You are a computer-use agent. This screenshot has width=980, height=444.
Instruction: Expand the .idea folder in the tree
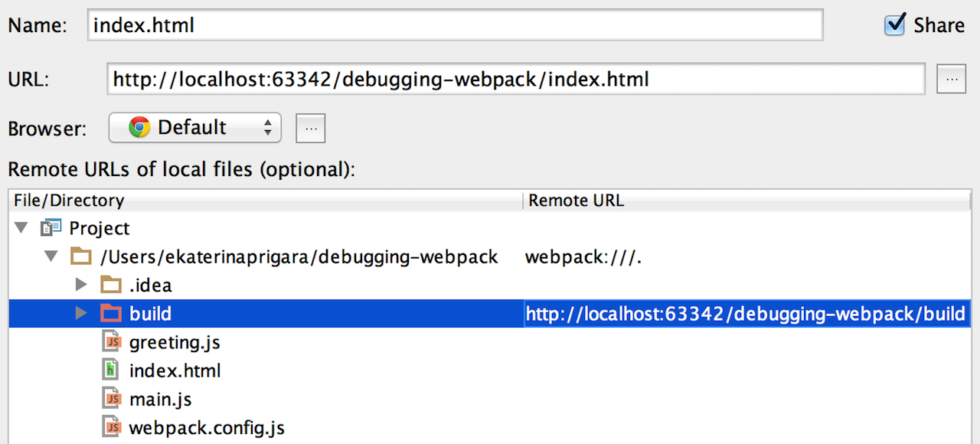81,284
